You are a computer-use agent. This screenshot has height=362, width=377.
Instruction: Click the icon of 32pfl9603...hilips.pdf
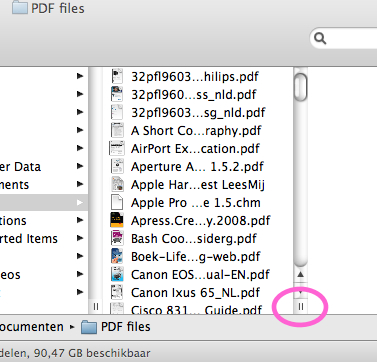click(x=117, y=77)
